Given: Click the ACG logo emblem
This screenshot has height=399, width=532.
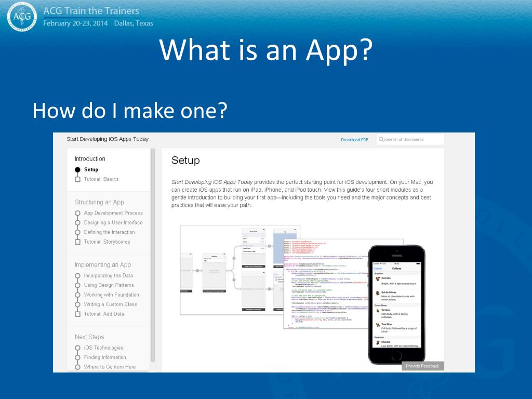Looking at the screenshot, I should coord(22,16).
